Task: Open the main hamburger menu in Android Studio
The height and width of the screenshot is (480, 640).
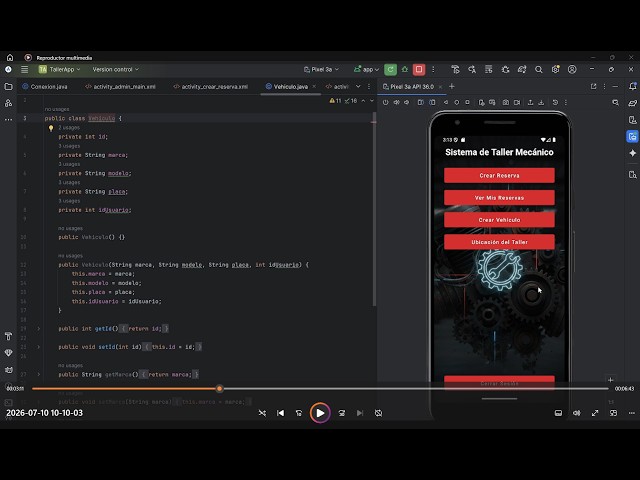Action: coord(24,69)
